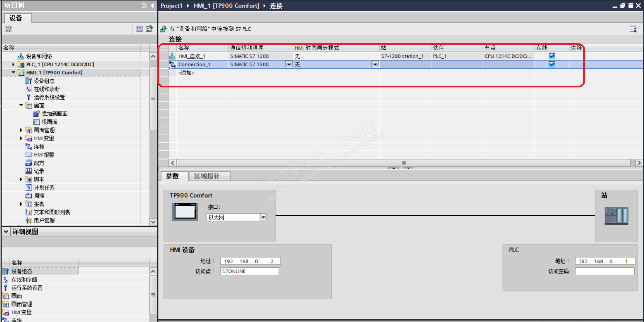Image resolution: width=644 pixels, height=322 pixels.
Task: Click the <添加> row to add a connection
Action: coord(186,73)
